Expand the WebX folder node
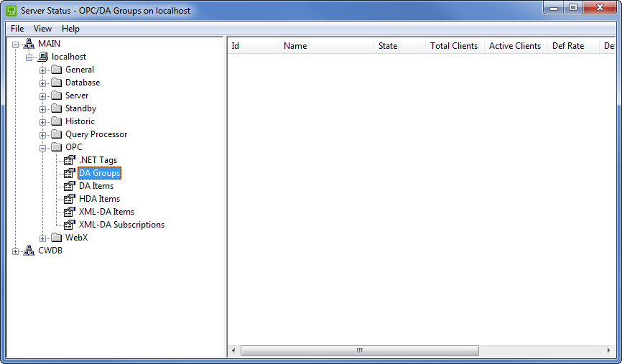622x364 pixels. [43, 238]
